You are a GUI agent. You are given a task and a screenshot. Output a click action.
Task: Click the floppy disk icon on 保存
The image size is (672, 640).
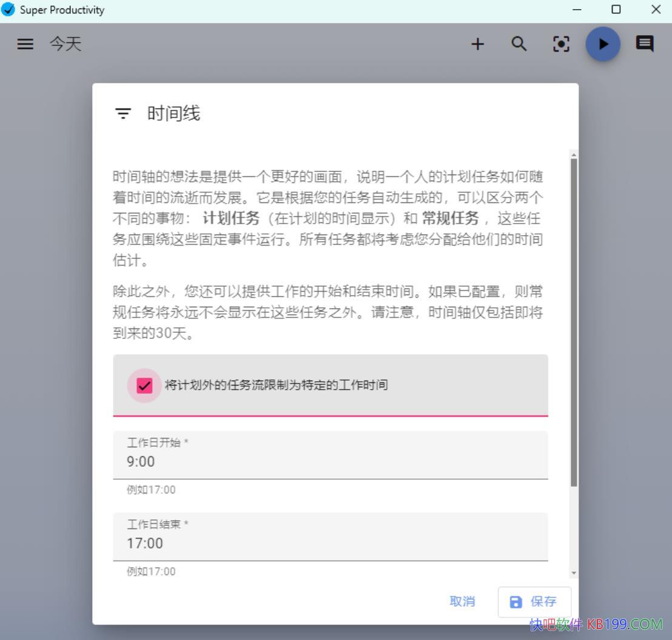pos(516,602)
